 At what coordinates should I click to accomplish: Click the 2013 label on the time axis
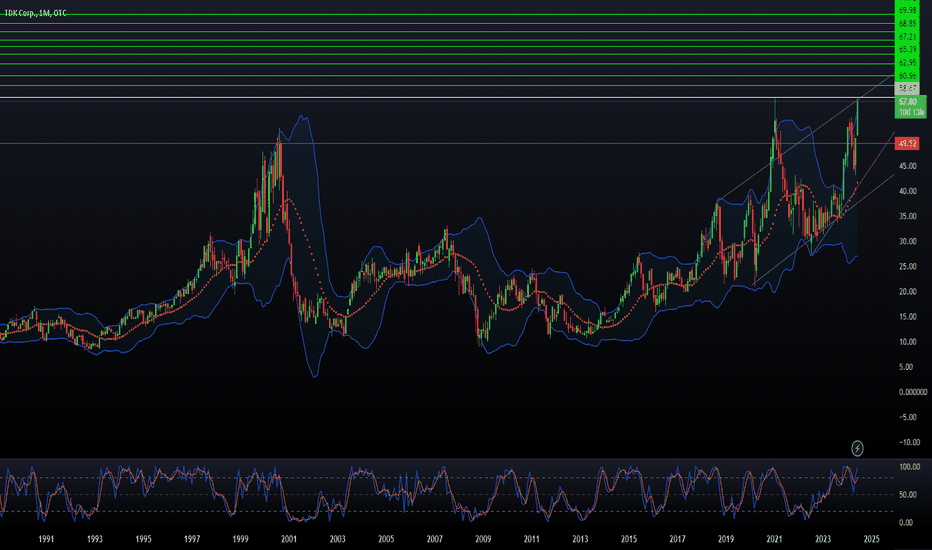580,539
